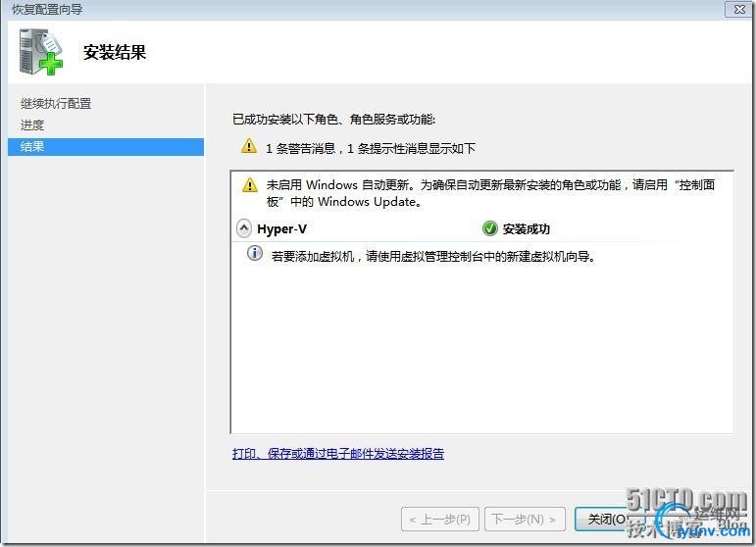
Task: Click the 关闭 button
Action: 611,519
